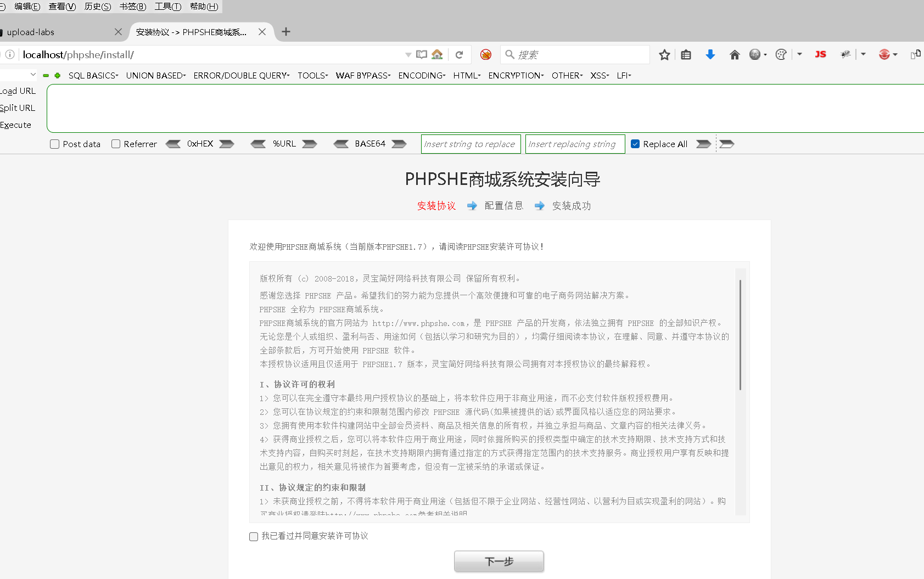
Task: Click right arrow after 0xHEX
Action: (x=227, y=144)
